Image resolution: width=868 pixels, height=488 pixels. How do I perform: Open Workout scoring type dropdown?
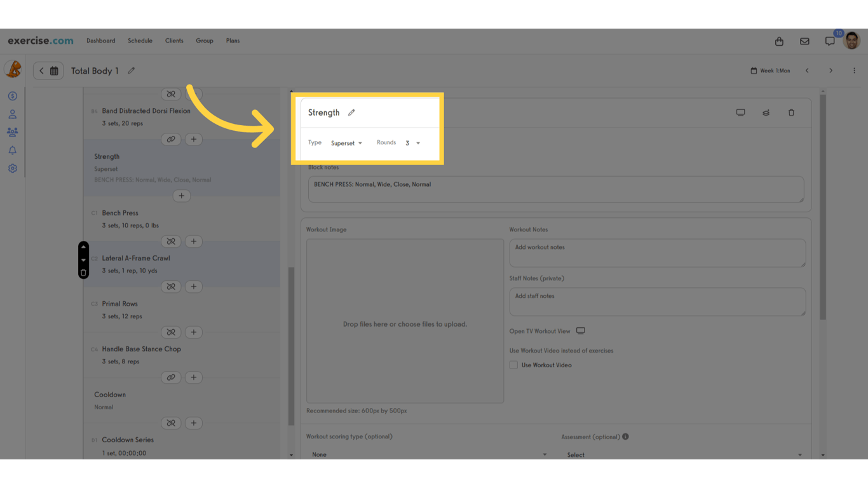point(429,454)
